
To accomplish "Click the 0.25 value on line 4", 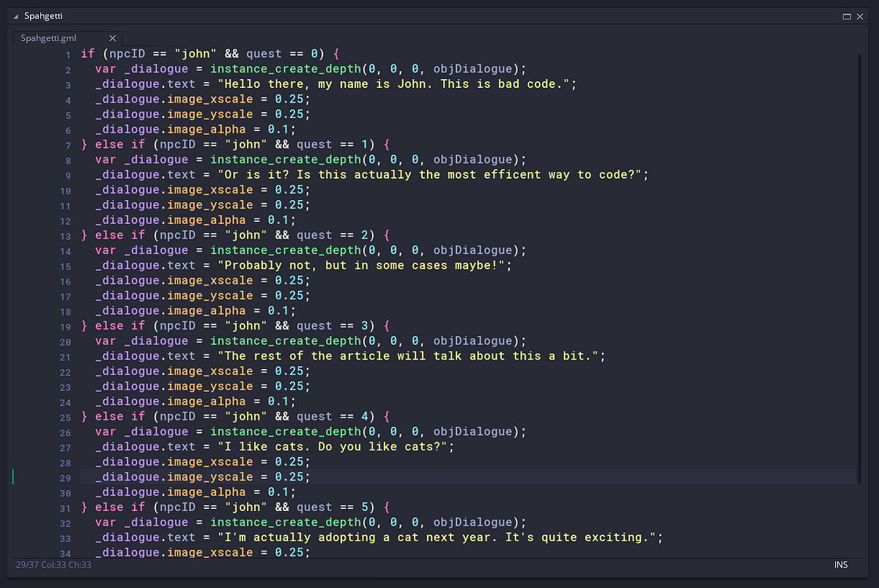I will point(290,99).
